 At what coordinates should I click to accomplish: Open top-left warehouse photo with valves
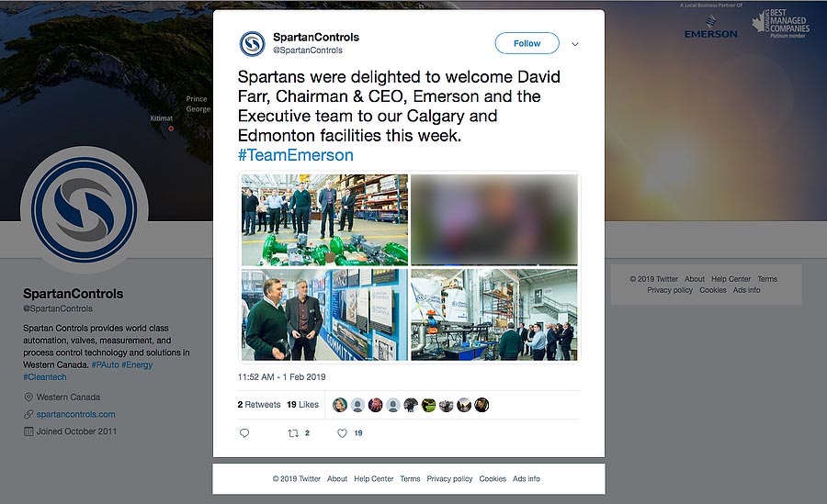(324, 220)
